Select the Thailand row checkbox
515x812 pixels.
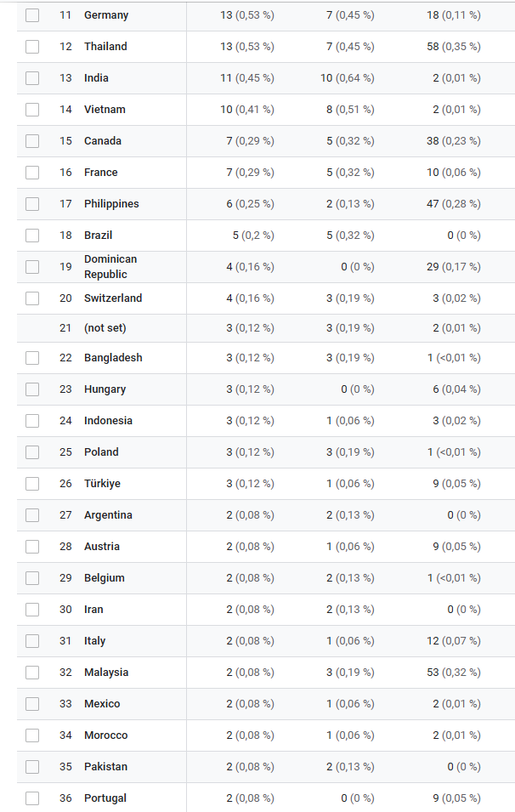[32, 47]
